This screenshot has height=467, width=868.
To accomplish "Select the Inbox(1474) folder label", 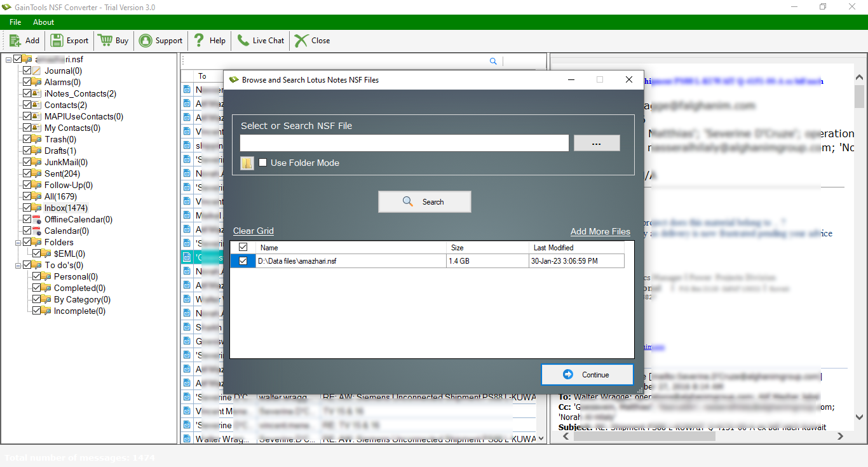I will pyautogui.click(x=66, y=208).
